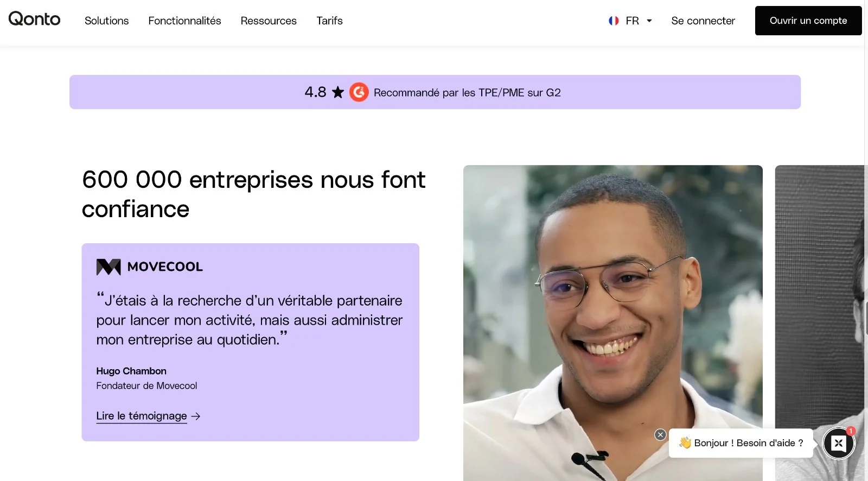Image resolution: width=868 pixels, height=481 pixels.
Task: Select Hugo Chambon's testimonial photo
Action: tap(613, 323)
